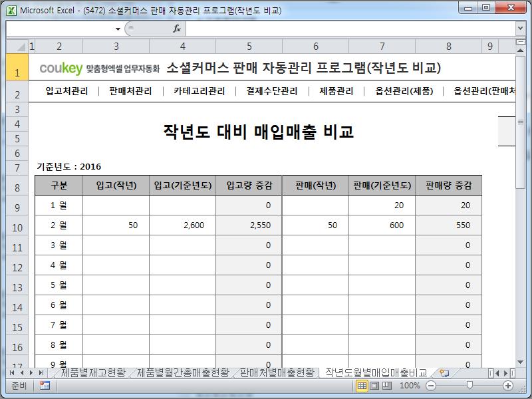
Task: Click horizontal scroll left arrow
Action: click(x=497, y=373)
